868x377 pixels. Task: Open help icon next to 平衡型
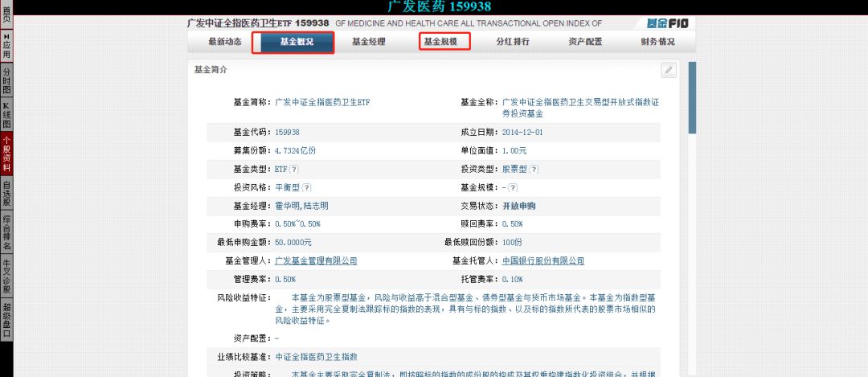pyautogui.click(x=307, y=187)
